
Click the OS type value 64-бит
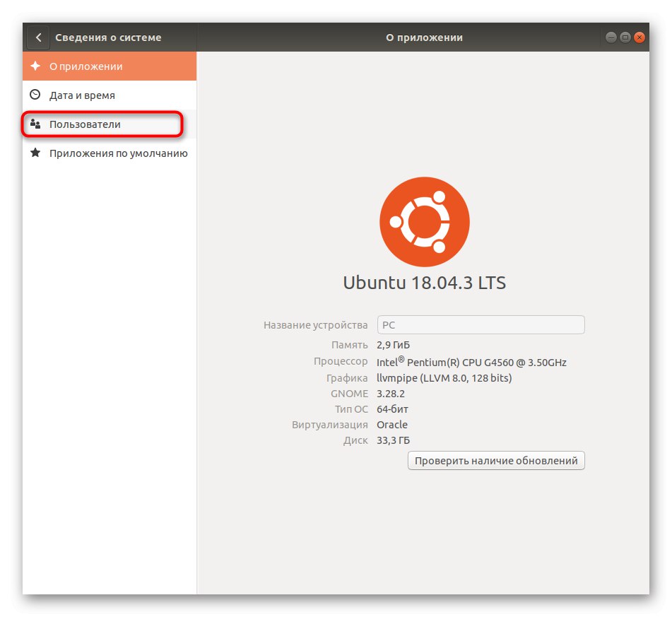[x=392, y=409]
